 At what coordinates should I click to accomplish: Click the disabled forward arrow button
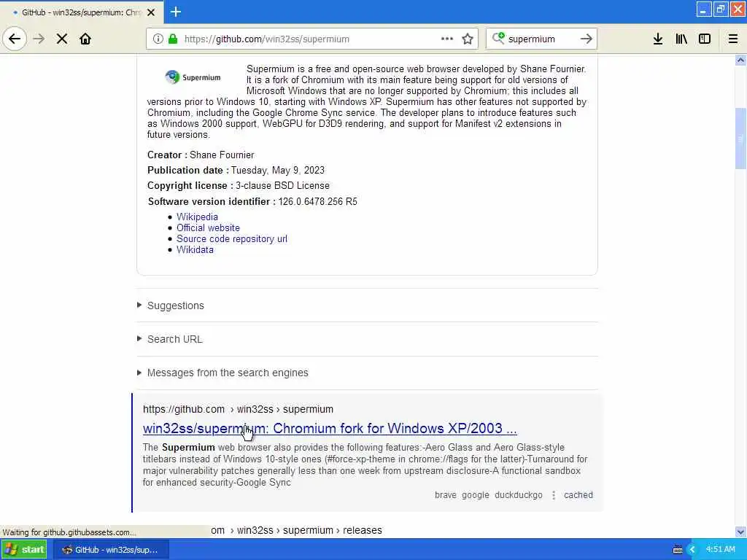(39, 39)
